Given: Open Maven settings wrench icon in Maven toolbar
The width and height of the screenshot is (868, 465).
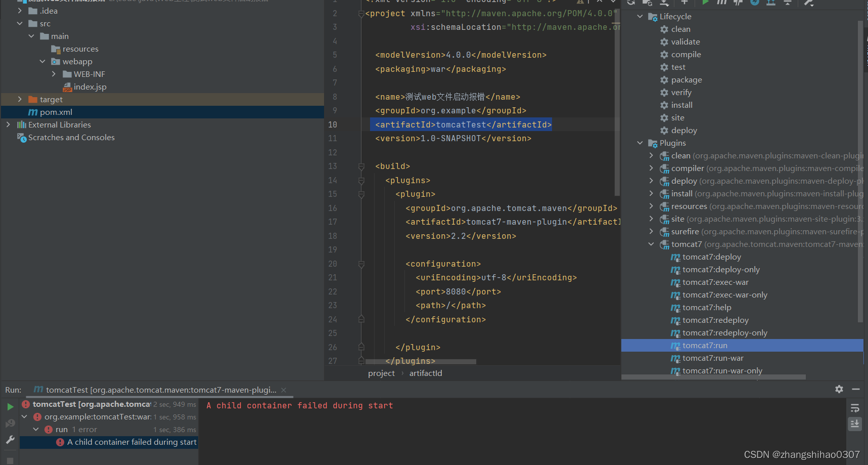Looking at the screenshot, I should (809, 3).
